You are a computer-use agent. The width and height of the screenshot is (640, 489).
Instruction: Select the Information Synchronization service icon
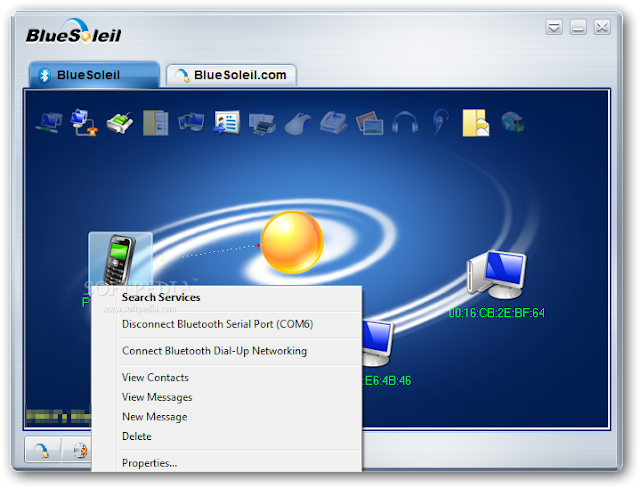tap(191, 122)
